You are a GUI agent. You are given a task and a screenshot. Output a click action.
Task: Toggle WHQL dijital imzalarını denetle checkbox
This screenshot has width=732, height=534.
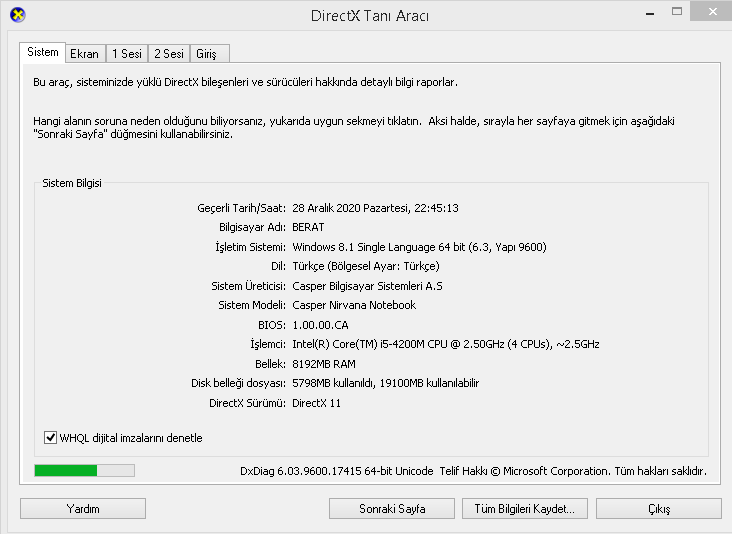50,437
